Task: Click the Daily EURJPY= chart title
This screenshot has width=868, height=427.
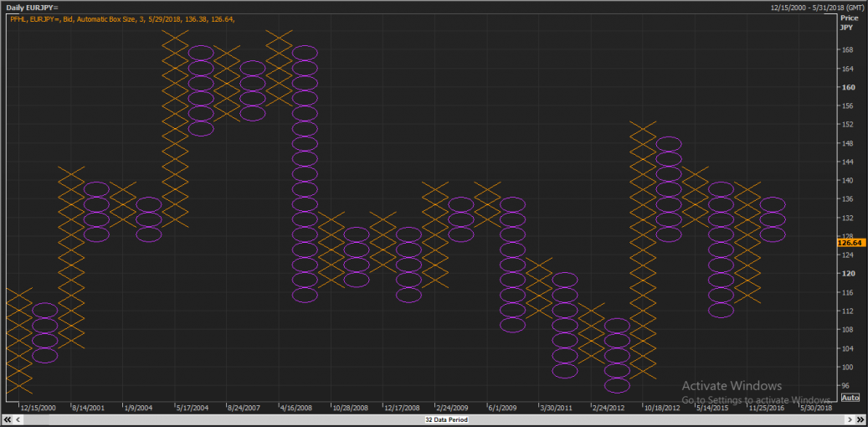Action: (x=33, y=8)
